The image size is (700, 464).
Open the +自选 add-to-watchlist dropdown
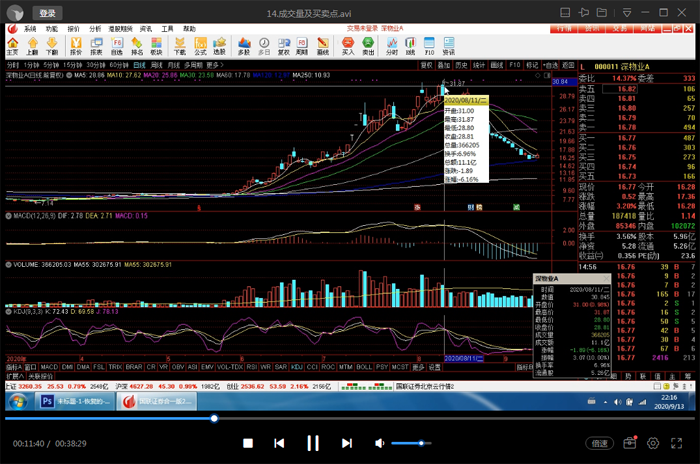(550, 65)
